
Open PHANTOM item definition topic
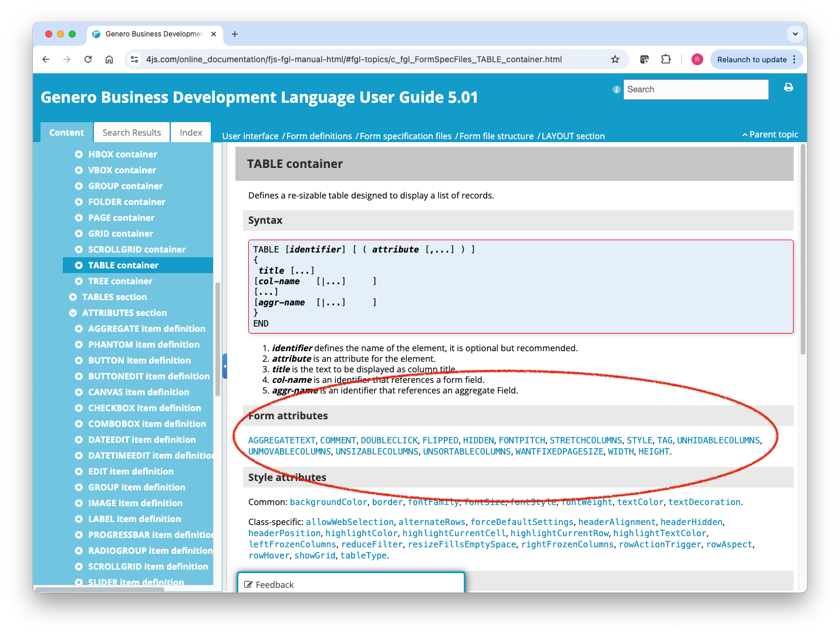point(144,345)
